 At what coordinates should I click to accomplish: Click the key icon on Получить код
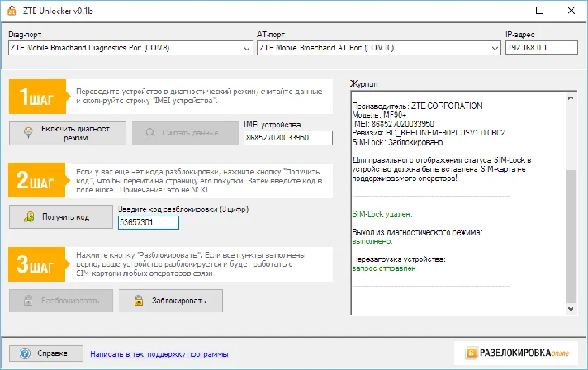tap(29, 216)
